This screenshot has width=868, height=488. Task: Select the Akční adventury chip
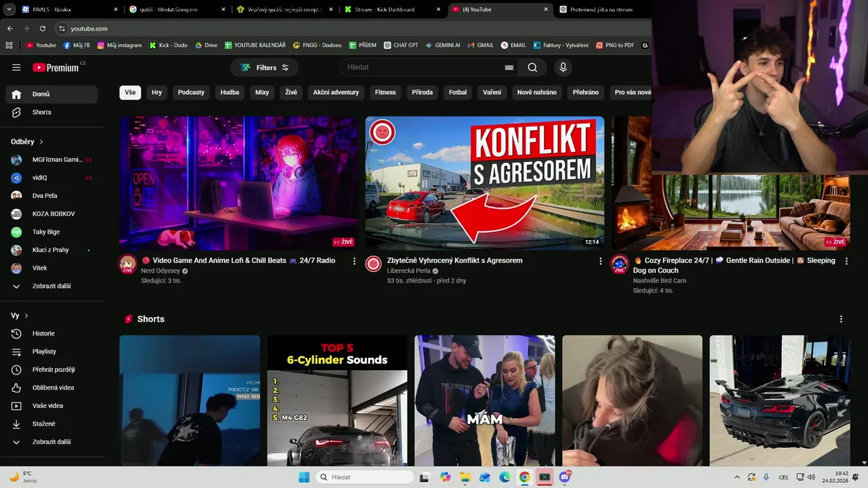pos(336,92)
